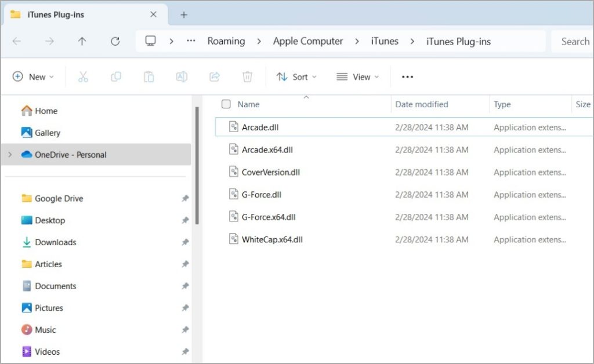594x364 pixels.
Task: Toggle the select-all checkbox beside Name
Action: tap(226, 104)
